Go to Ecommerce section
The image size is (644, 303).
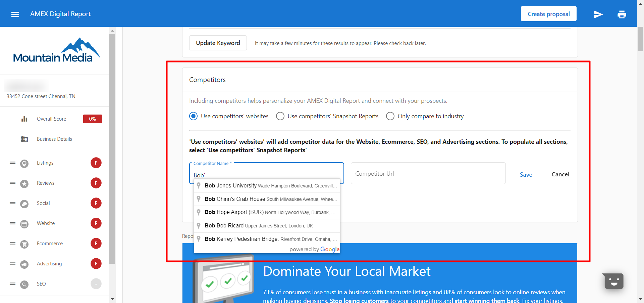[50, 244]
